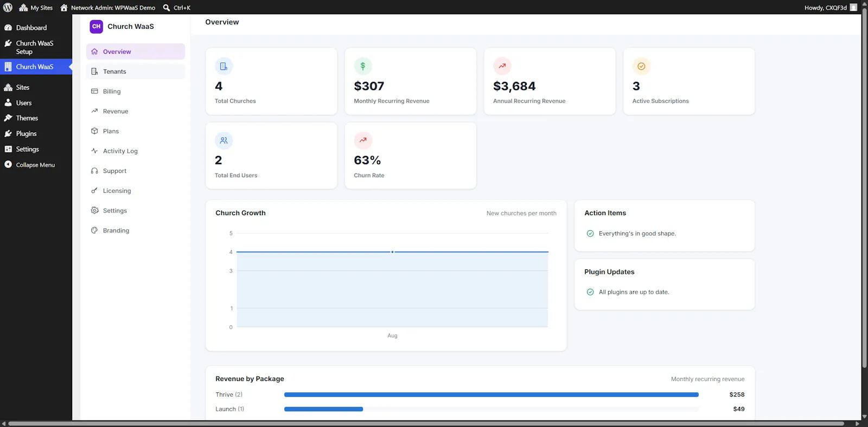The height and width of the screenshot is (427, 868).
Task: Click the Users person icon
Action: click(x=8, y=102)
